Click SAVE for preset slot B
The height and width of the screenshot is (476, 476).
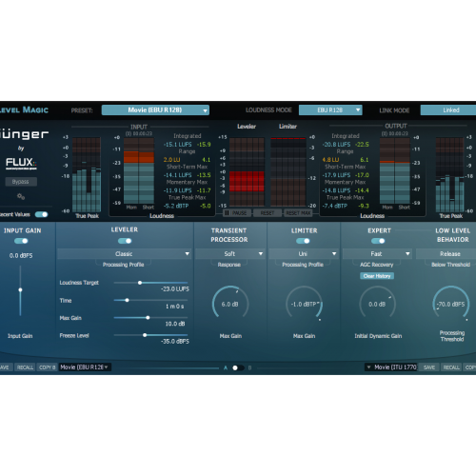point(429,367)
